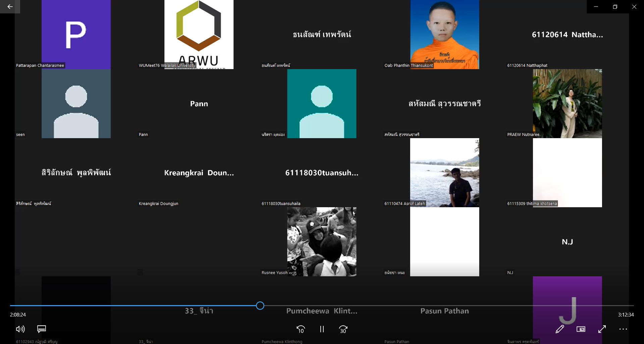Open the pencil edit tool
This screenshot has height=344, width=644.
(x=559, y=329)
